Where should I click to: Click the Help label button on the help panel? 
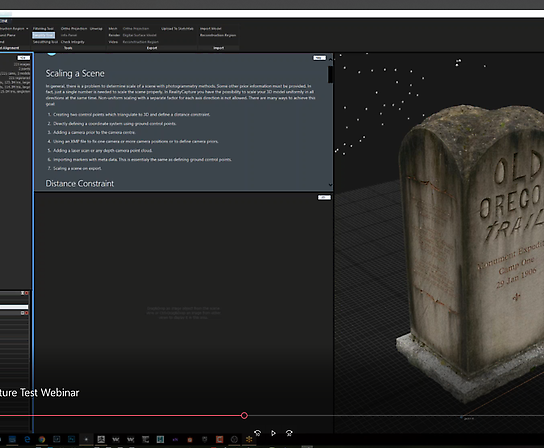click(320, 58)
